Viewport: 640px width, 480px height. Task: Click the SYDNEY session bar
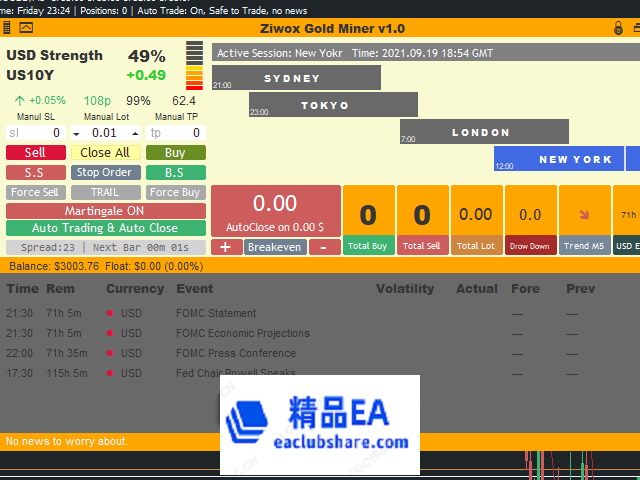point(296,78)
